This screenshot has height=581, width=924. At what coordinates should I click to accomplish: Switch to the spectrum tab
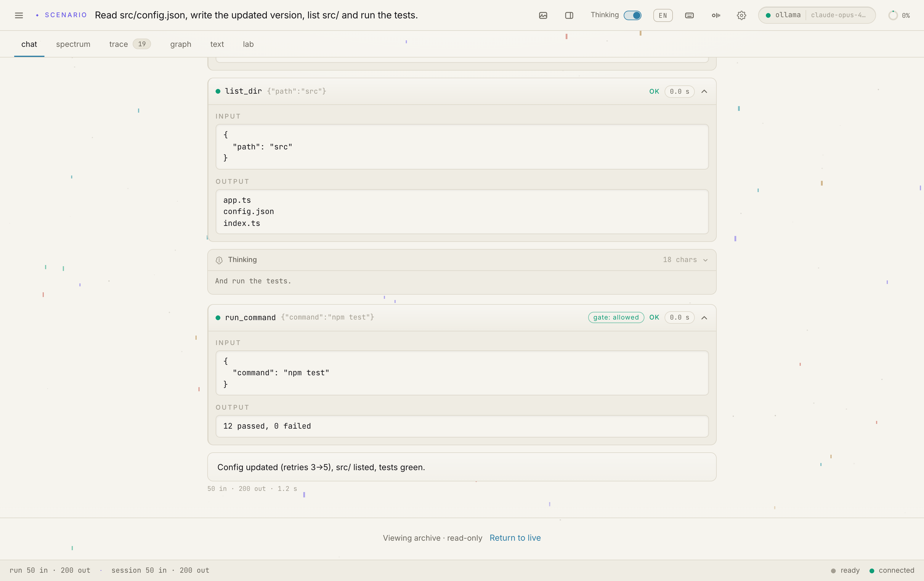[73, 44]
